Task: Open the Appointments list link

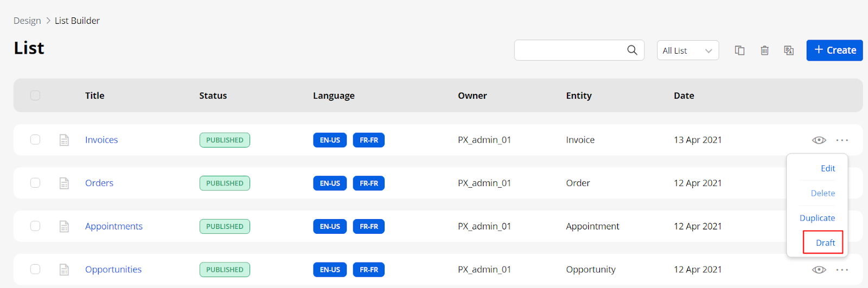Action: (113, 226)
